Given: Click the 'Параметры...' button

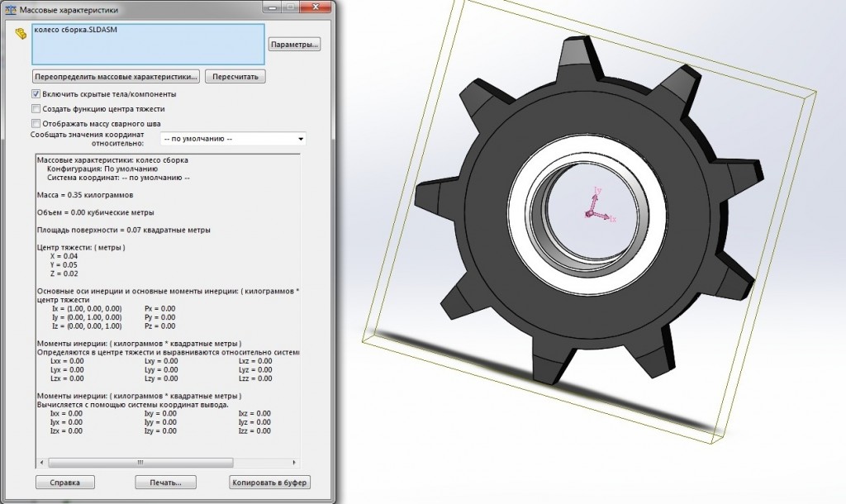Looking at the screenshot, I should pos(294,45).
